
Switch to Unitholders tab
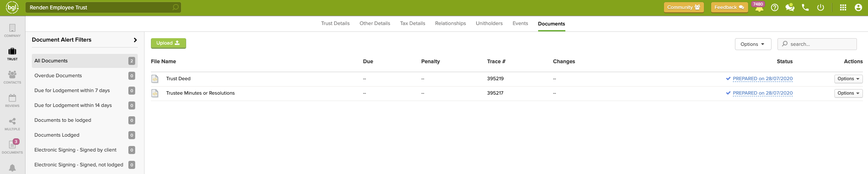(489, 23)
